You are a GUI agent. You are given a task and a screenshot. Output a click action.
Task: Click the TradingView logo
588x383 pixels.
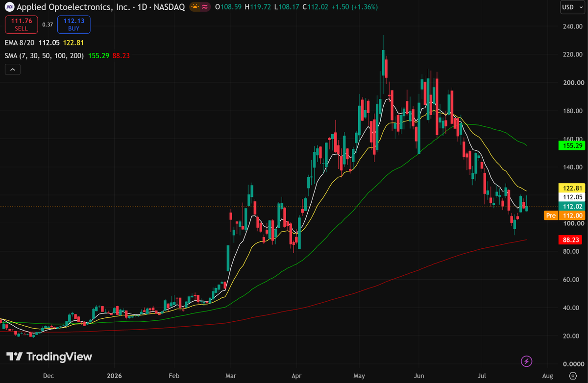click(49, 357)
